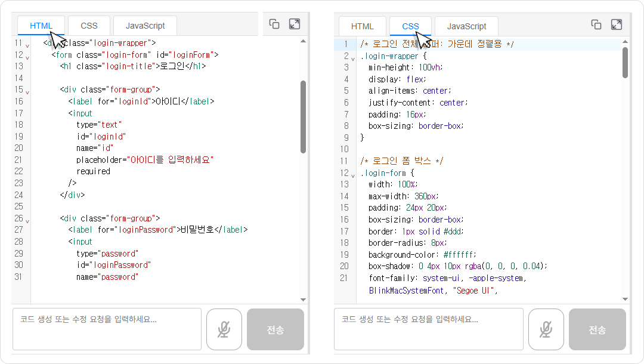
Task: Click the left editor's vertical scrollbar thumb
Action: 303,116
